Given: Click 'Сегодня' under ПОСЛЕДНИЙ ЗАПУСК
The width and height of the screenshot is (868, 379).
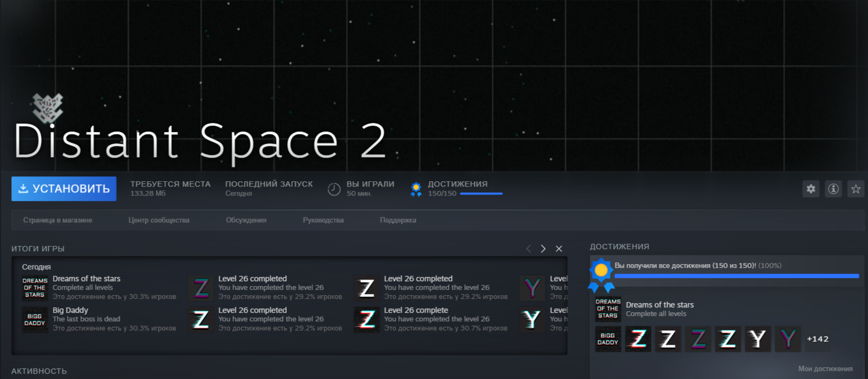Looking at the screenshot, I should point(239,194).
